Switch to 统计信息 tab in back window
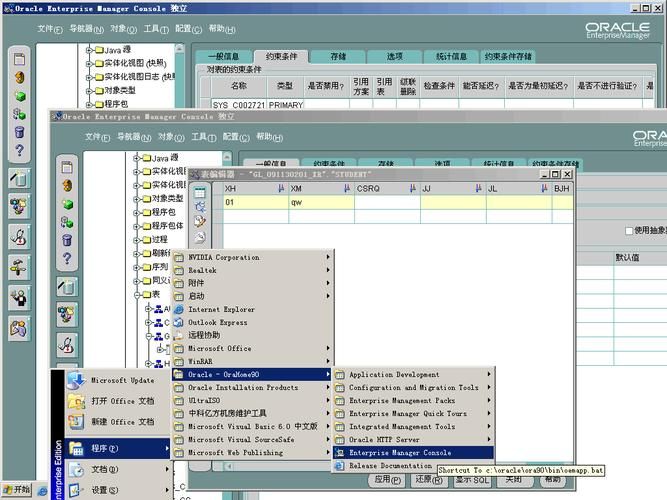Screen dimensions: 667x500 (x=451, y=56)
